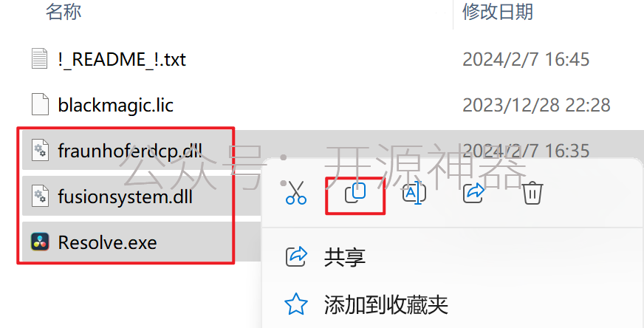Select the fusionsystem.dll file name
Image resolution: width=644 pixels, height=328 pixels.
click(x=125, y=197)
